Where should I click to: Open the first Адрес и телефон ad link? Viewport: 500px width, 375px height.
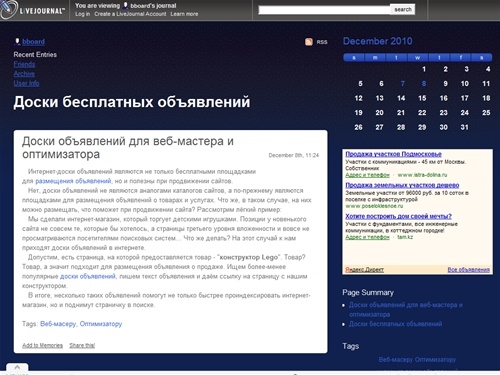(x=367, y=175)
